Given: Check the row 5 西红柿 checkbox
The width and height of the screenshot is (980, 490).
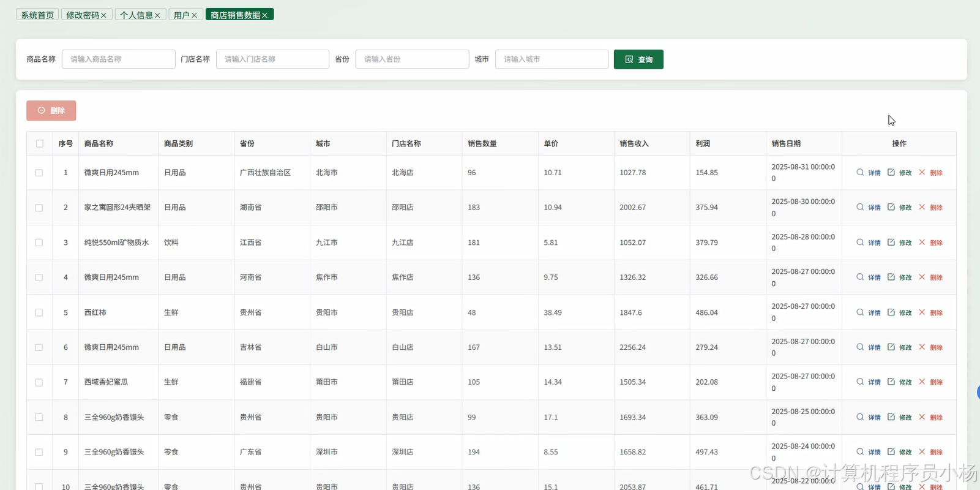Looking at the screenshot, I should (x=39, y=312).
